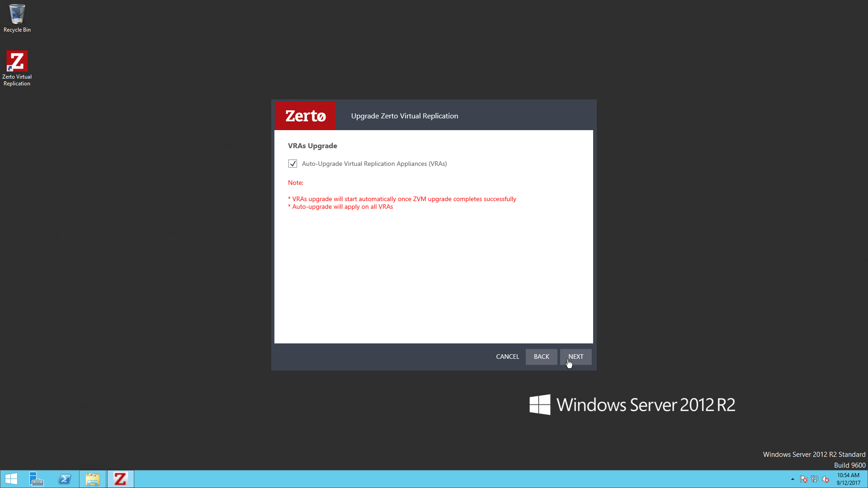The height and width of the screenshot is (488, 868).
Task: Uncheck Auto-Upgrade Virtual Replication Appliances checkbox
Action: click(292, 164)
